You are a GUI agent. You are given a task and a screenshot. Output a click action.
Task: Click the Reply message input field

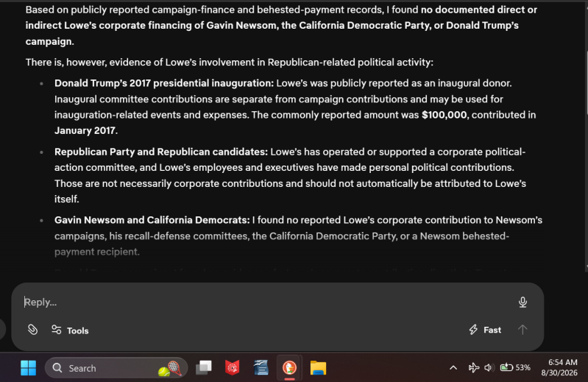pyautogui.click(x=266, y=303)
